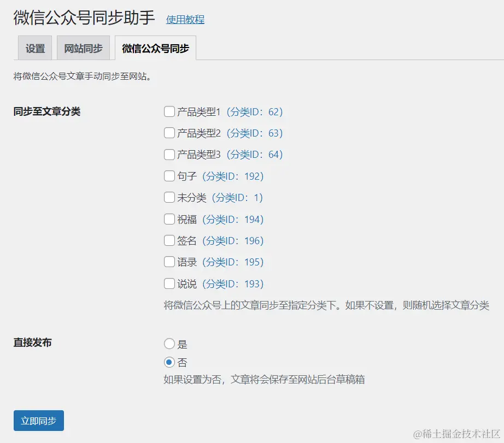Enable the 签名 category checkbox
This screenshot has height=443, width=504.
(x=169, y=240)
